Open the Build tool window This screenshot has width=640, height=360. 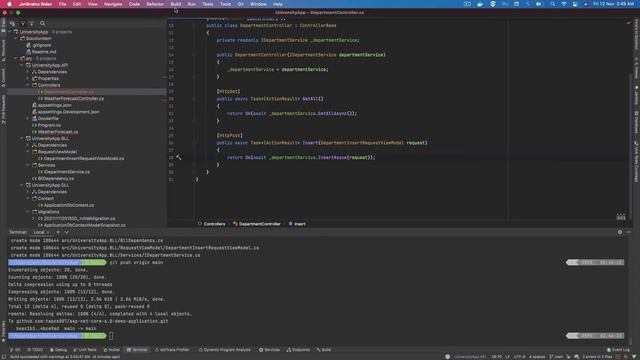tap(324, 350)
